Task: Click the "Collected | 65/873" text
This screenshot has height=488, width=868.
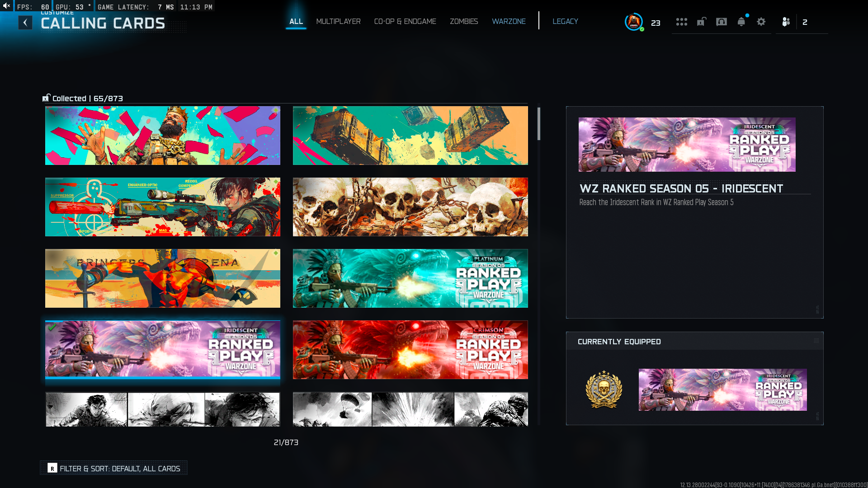Action: pyautogui.click(x=88, y=99)
